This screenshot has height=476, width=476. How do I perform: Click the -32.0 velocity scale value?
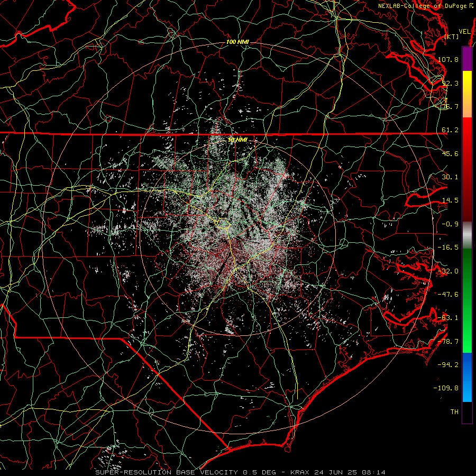(x=448, y=271)
